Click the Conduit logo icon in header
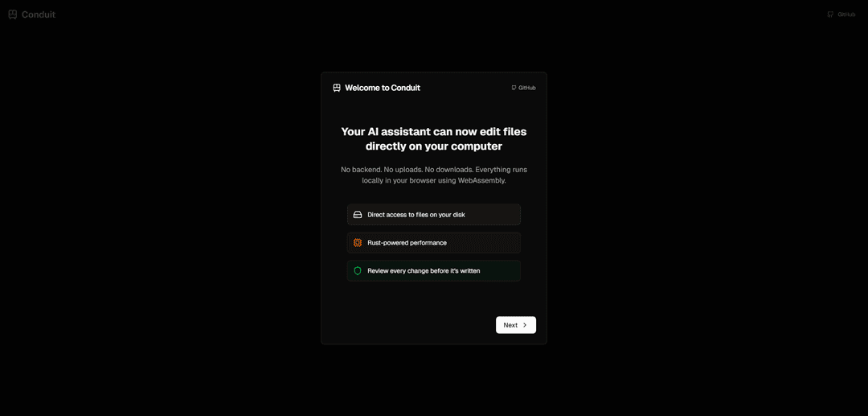Screen dimensions: 868x416 (13, 14)
